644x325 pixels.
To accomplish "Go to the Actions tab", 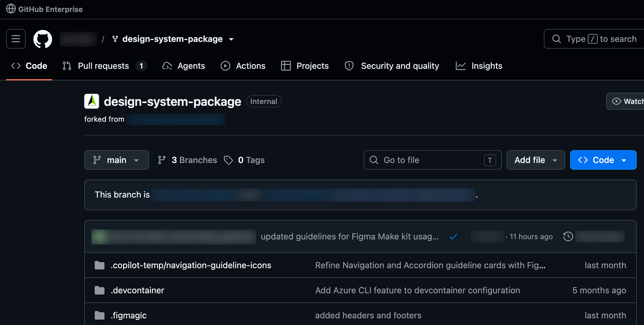I will coord(243,66).
